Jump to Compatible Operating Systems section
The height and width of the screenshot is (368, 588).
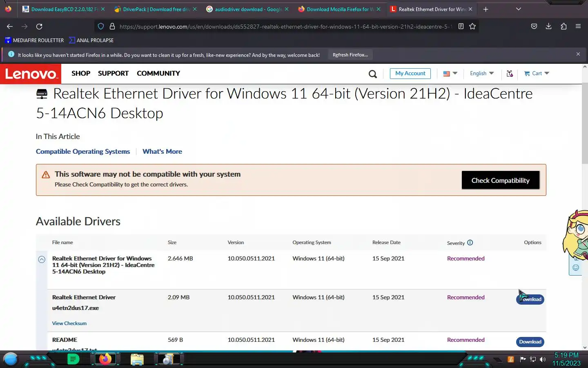83,151
